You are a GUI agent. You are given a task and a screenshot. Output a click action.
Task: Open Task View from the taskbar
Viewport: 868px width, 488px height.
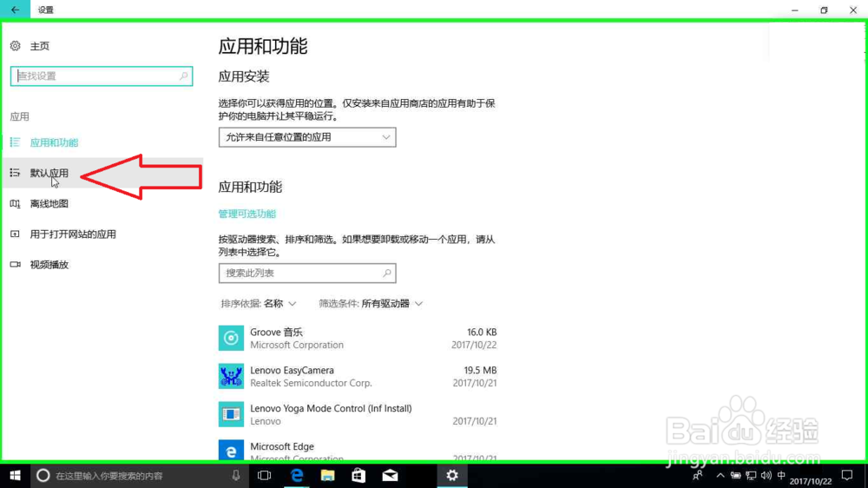[265, 475]
